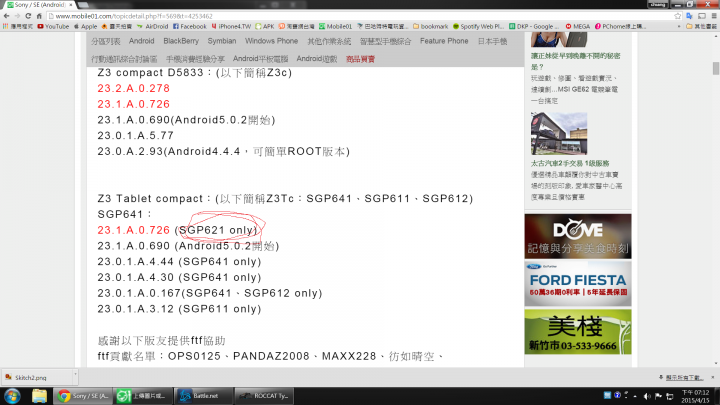The height and width of the screenshot is (405, 720).
Task: Expand the Other Bookmarks folder
Action: click(x=701, y=27)
